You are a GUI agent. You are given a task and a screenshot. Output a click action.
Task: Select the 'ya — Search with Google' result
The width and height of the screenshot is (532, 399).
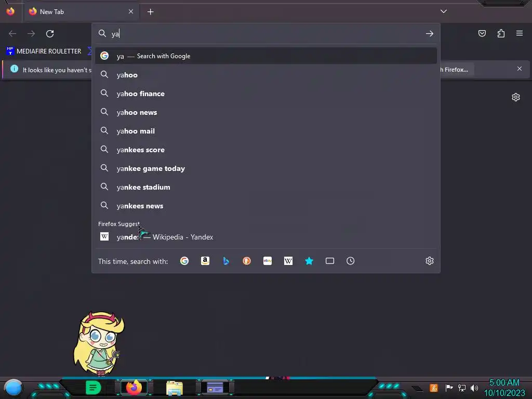(x=266, y=56)
